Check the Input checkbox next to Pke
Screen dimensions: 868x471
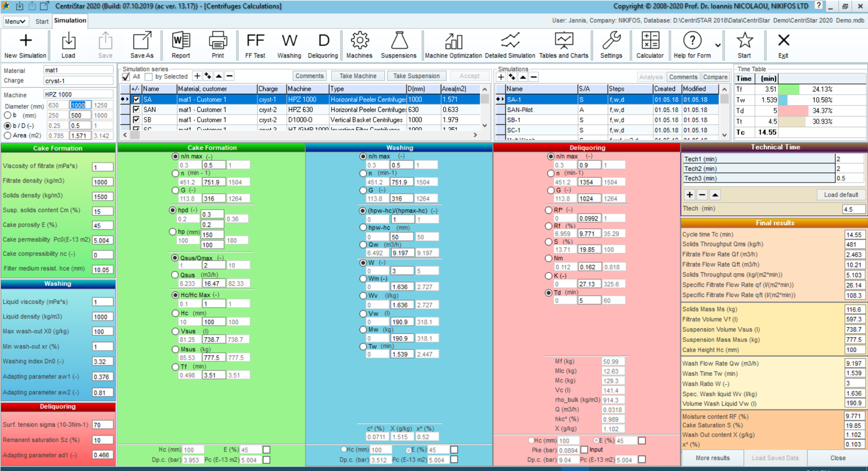tap(584, 449)
